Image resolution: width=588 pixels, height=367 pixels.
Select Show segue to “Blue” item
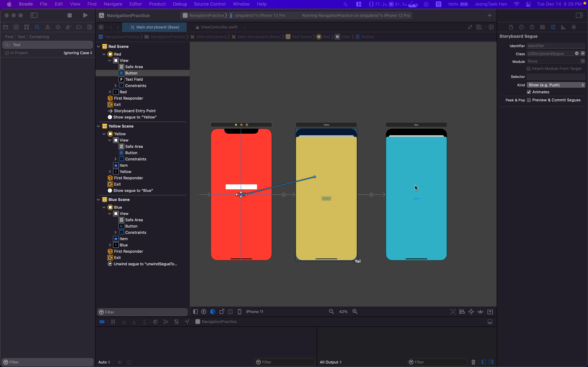click(133, 190)
